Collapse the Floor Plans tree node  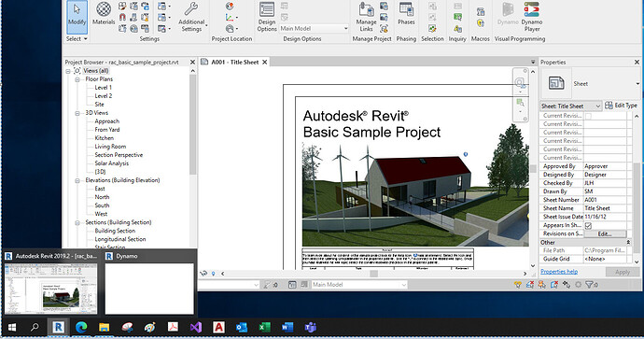click(77, 79)
